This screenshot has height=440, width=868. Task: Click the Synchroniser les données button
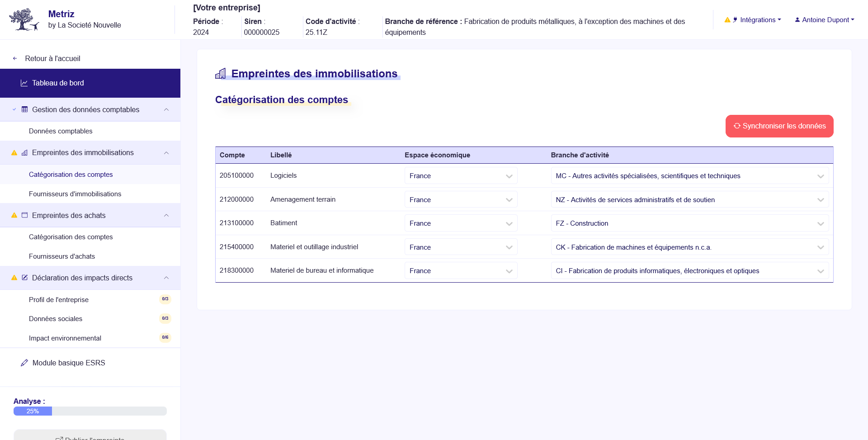click(779, 126)
